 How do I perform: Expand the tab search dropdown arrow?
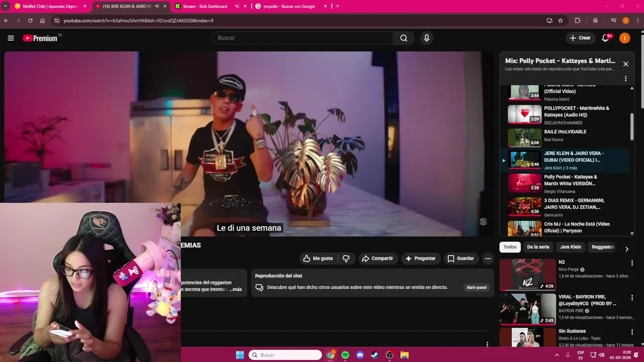(x=5, y=7)
